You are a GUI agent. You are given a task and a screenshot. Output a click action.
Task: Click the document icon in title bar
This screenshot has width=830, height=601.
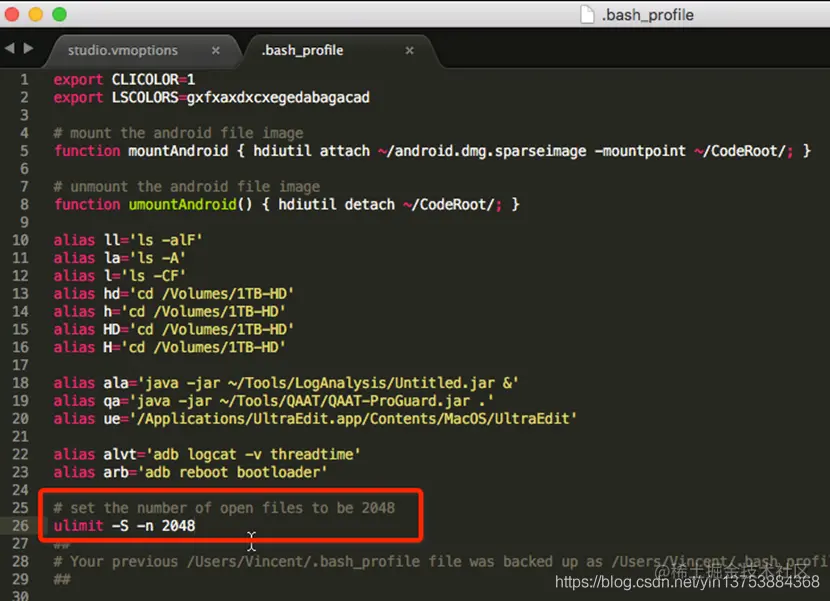click(587, 14)
